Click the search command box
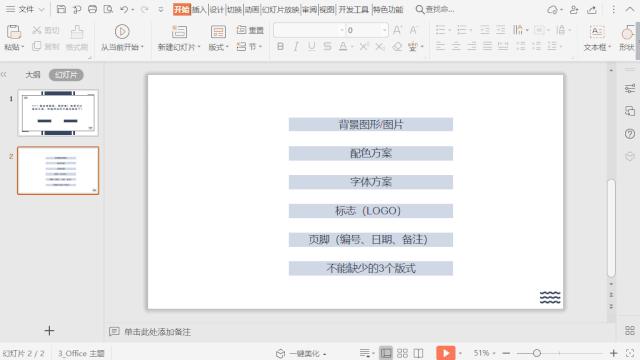Viewport: 640px width, 360px height. [435, 9]
